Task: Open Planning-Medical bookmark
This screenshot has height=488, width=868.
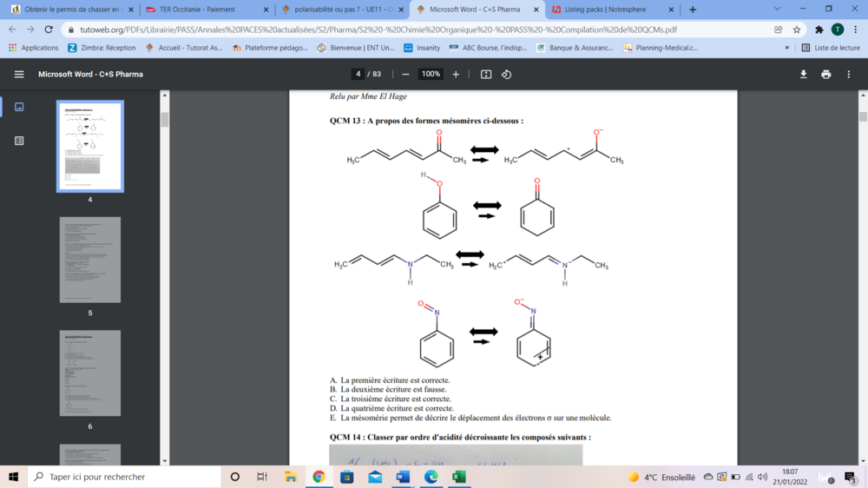Action: (661, 48)
